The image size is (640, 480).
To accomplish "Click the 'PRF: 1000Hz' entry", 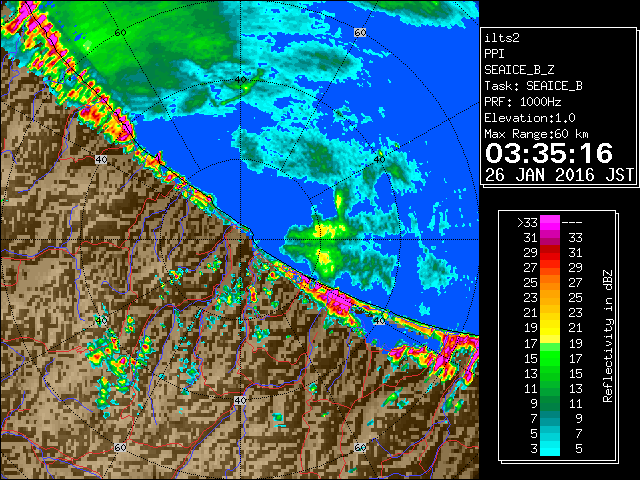I will coord(522,102).
